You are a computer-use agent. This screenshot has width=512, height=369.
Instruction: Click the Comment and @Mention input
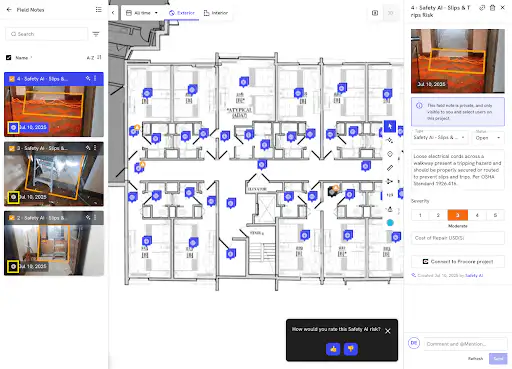click(465, 344)
